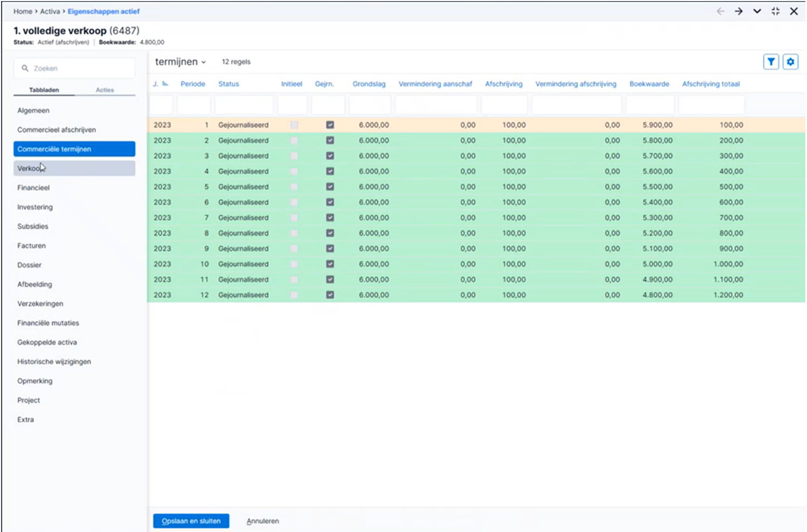Open the chevron-down menu in the top bar

tap(757, 11)
